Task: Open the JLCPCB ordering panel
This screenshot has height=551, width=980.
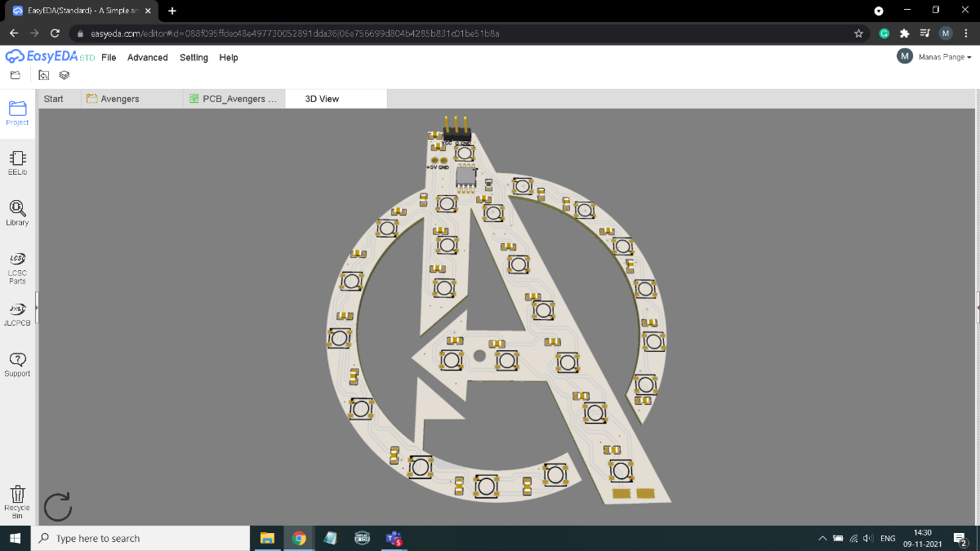Action: coord(17,314)
